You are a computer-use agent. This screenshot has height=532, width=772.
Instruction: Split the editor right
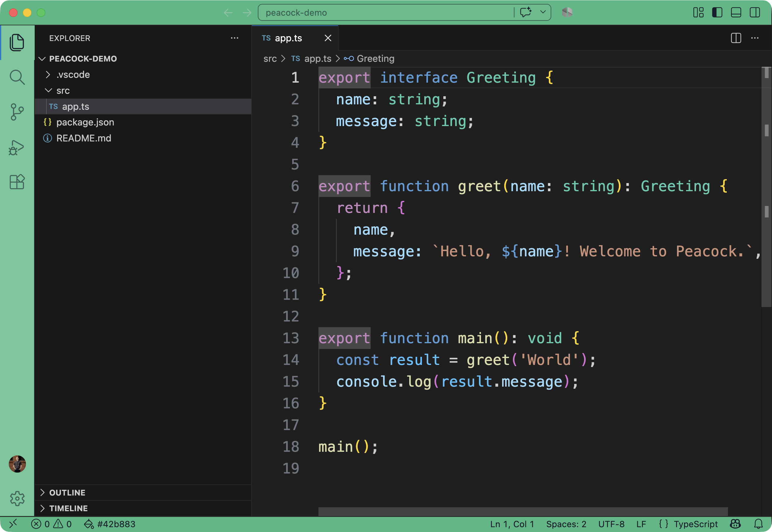tap(736, 38)
